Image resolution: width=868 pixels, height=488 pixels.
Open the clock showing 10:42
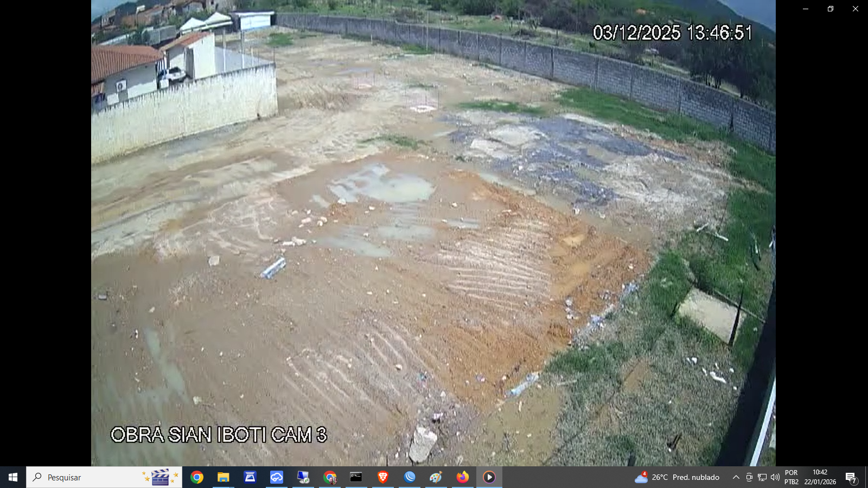[x=820, y=477]
